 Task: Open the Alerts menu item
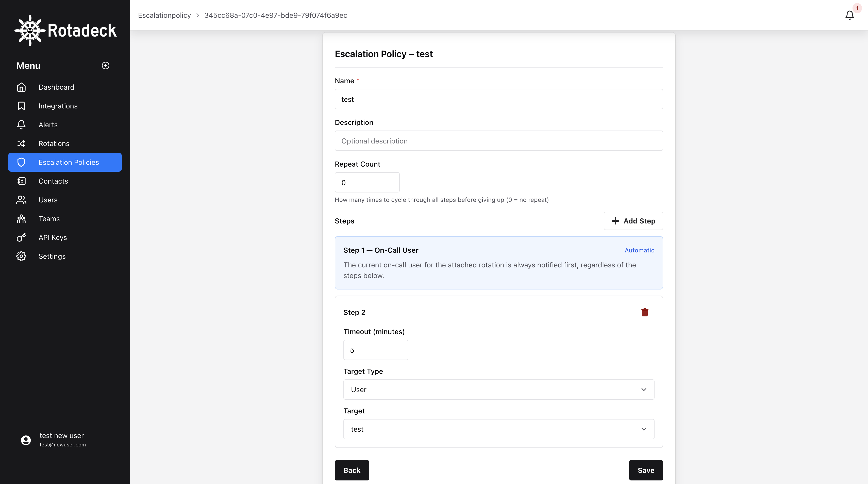click(x=65, y=125)
